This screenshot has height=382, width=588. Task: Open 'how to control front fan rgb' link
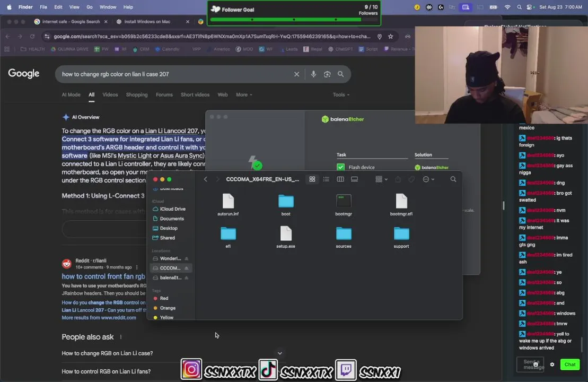point(103,276)
